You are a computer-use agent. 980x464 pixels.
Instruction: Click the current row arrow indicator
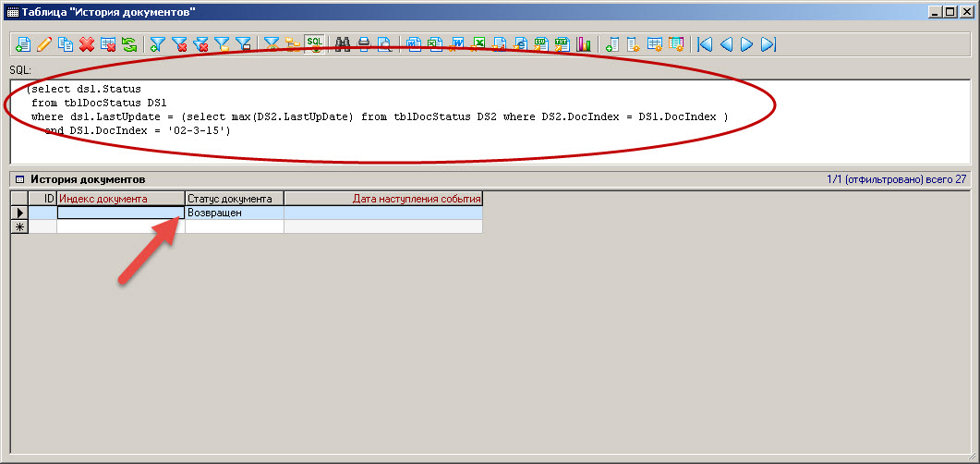click(20, 214)
